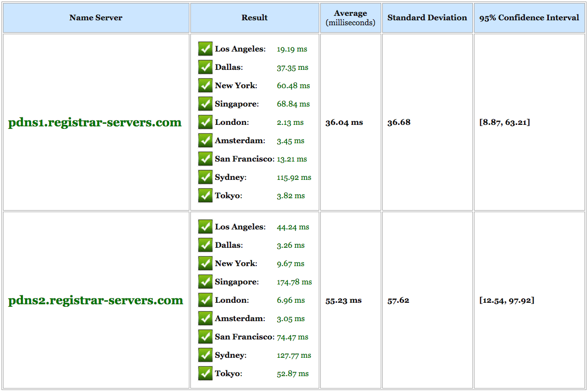Click the 60.48 ms New York result
This screenshot has height=391, width=588.
(x=293, y=86)
